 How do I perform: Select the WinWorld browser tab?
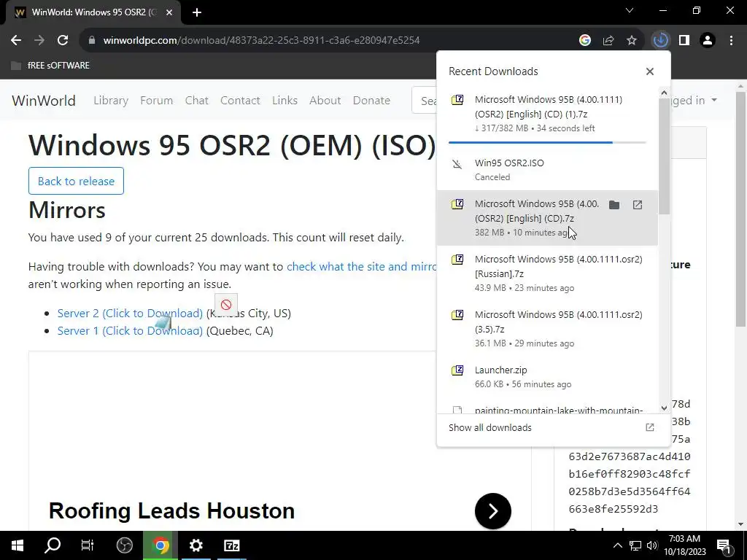pyautogui.click(x=93, y=12)
